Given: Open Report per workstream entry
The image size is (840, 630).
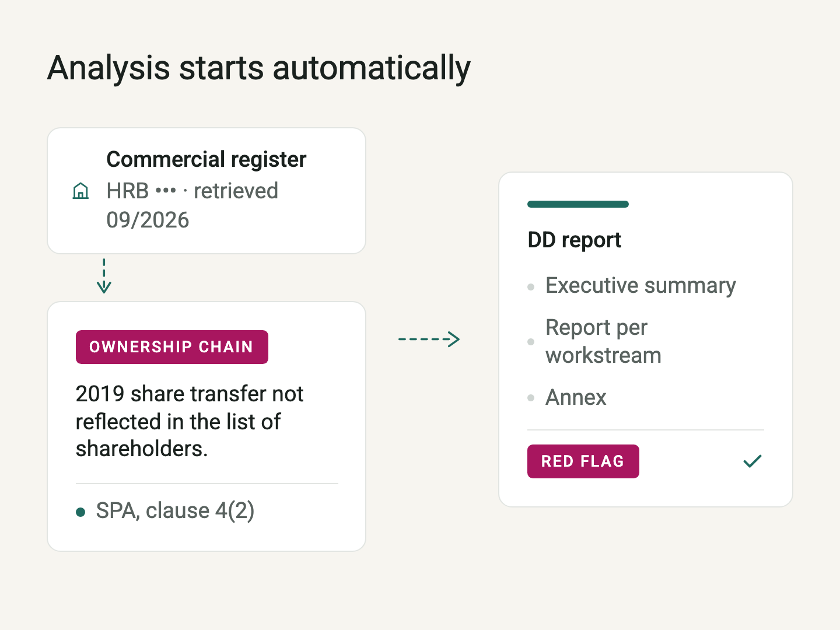Looking at the screenshot, I should pyautogui.click(x=603, y=341).
